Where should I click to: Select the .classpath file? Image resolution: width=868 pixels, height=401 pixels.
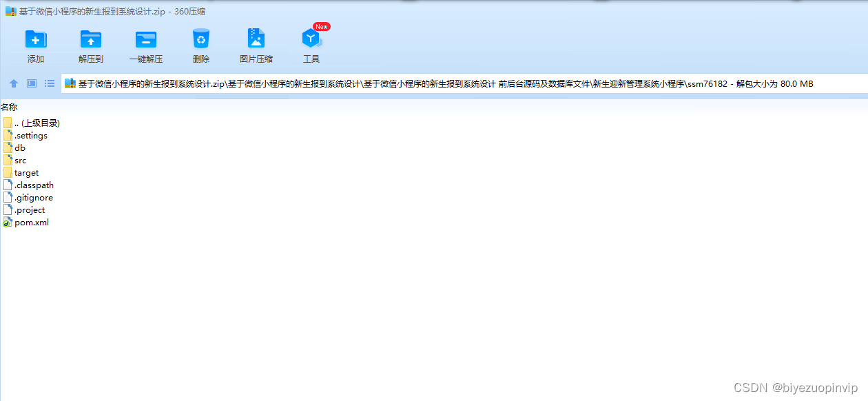coord(33,185)
